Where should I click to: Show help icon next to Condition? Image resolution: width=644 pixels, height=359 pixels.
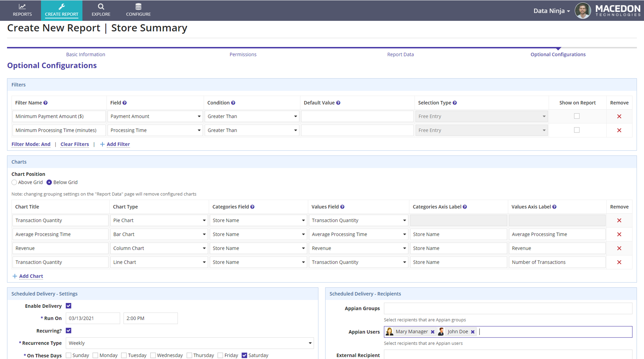[x=233, y=103]
